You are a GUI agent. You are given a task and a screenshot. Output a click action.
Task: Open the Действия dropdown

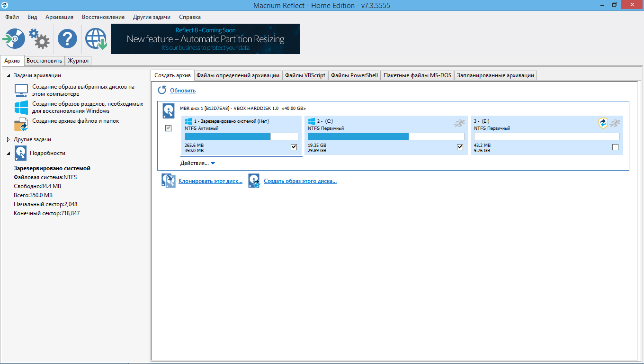point(198,163)
